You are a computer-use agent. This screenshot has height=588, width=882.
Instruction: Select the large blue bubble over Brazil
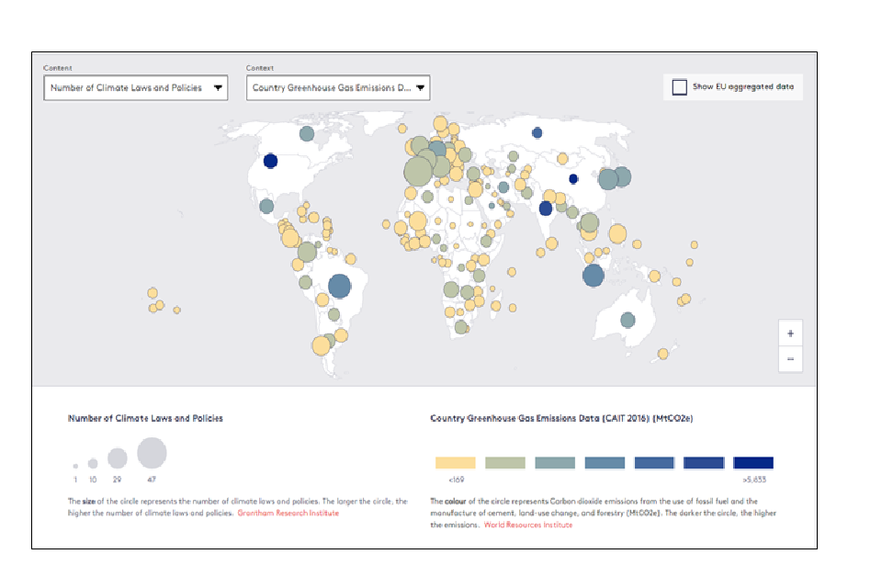tap(339, 287)
